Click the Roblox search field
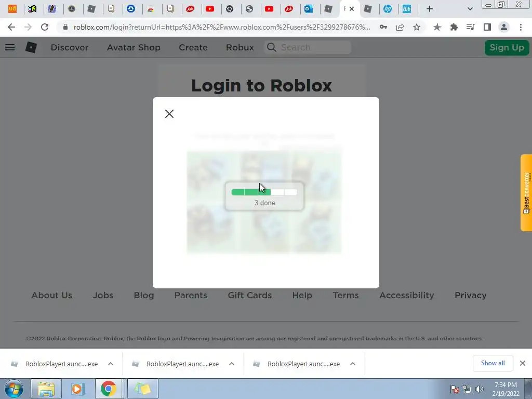Viewport: 532px width, 399px height. click(x=308, y=47)
